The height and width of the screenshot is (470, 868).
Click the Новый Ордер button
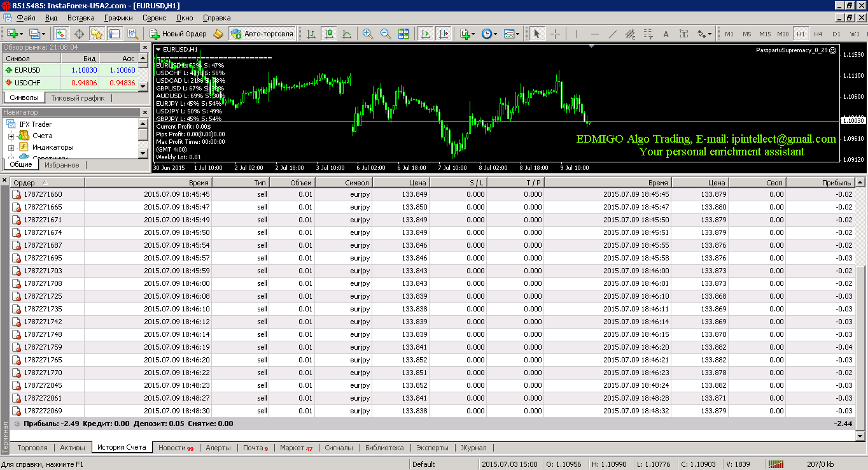pos(178,34)
